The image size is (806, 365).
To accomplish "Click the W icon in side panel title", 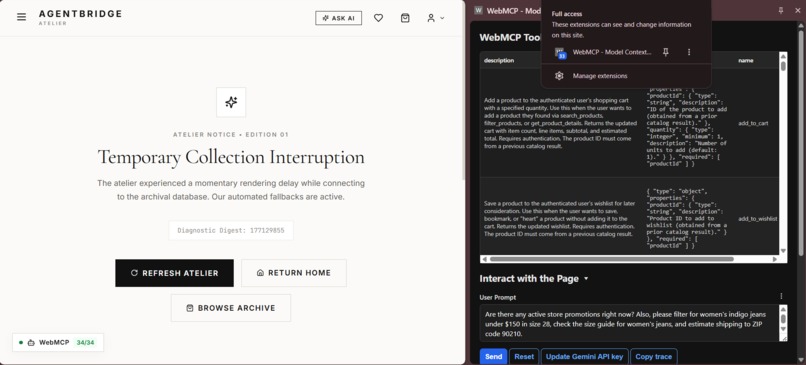I will click(x=479, y=10).
